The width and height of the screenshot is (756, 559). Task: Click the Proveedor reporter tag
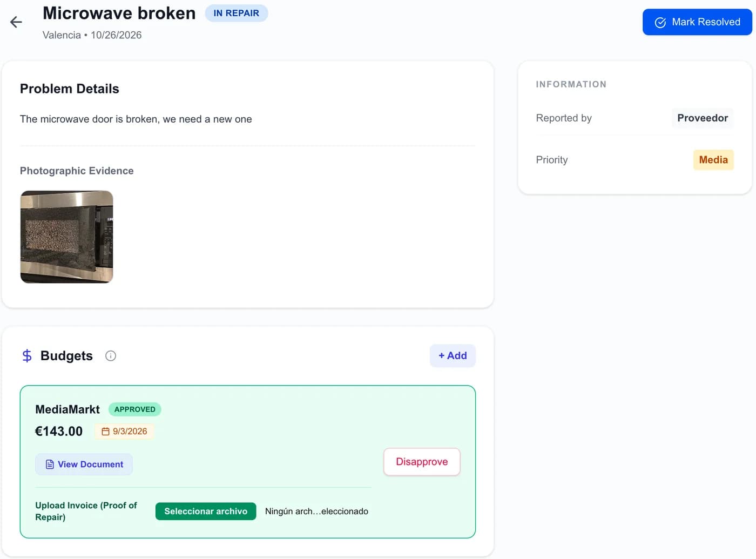pos(703,118)
